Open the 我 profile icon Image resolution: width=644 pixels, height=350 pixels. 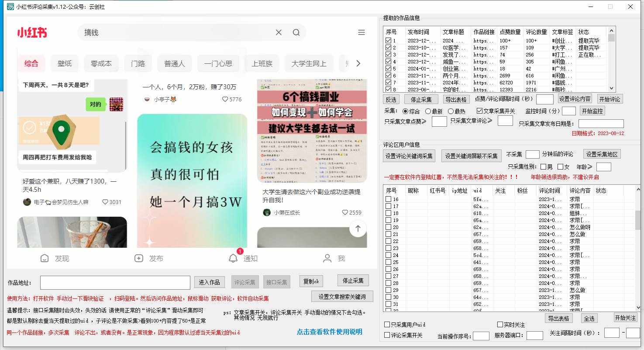click(327, 258)
